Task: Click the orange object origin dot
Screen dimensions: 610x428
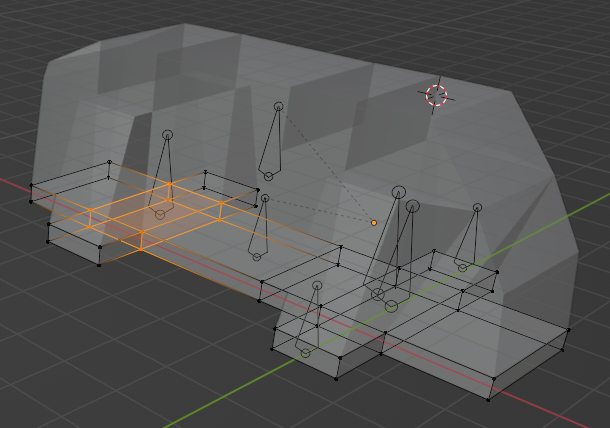Action: (x=374, y=223)
